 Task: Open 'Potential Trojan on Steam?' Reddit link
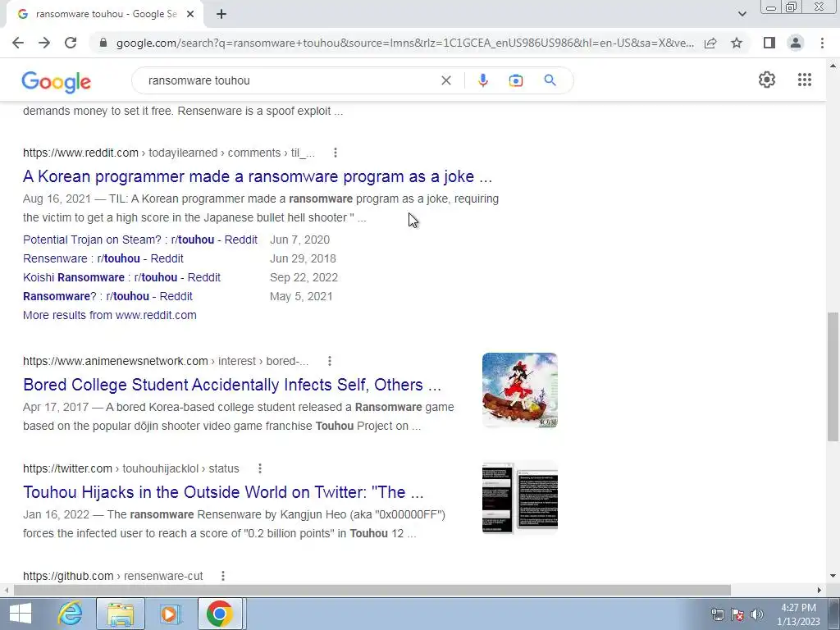[139, 240]
